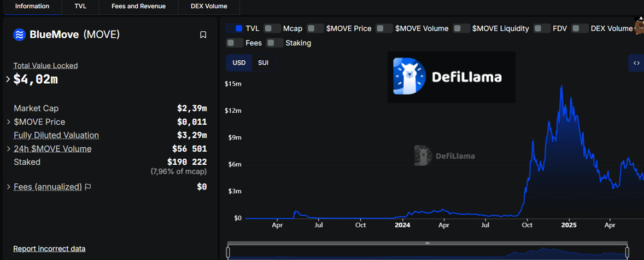Click the $15m y-axis label
644x260 pixels.
coord(233,84)
